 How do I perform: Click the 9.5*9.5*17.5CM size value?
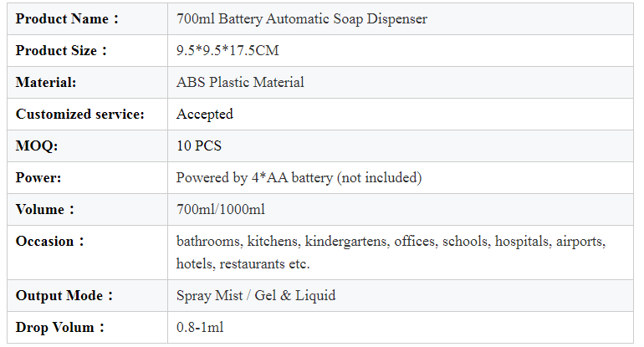point(227,50)
